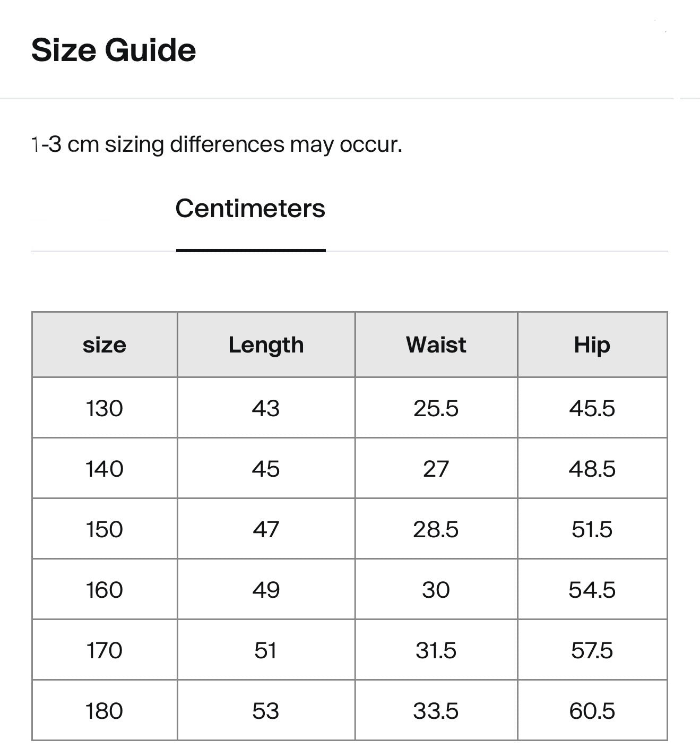Select the size 150 row label
700x748 pixels.
pyautogui.click(x=105, y=529)
